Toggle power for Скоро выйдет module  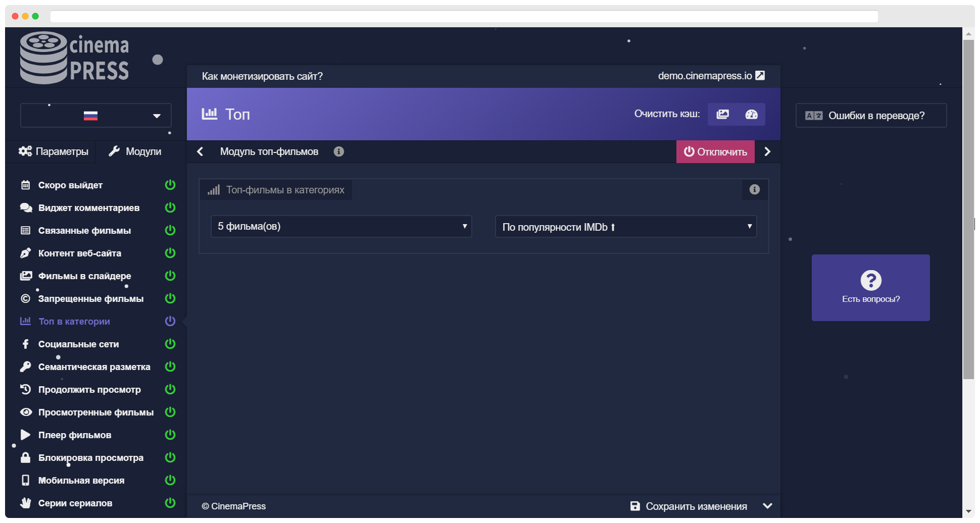click(170, 185)
